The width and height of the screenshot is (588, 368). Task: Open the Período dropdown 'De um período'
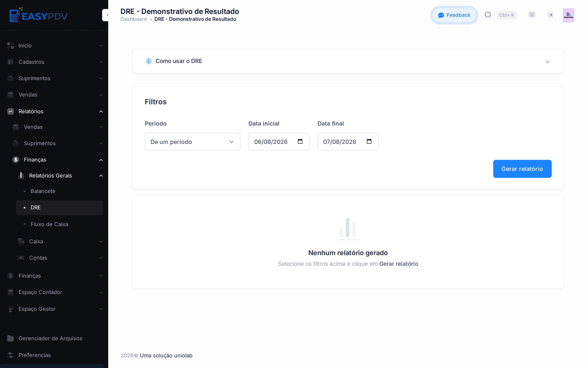(193, 142)
